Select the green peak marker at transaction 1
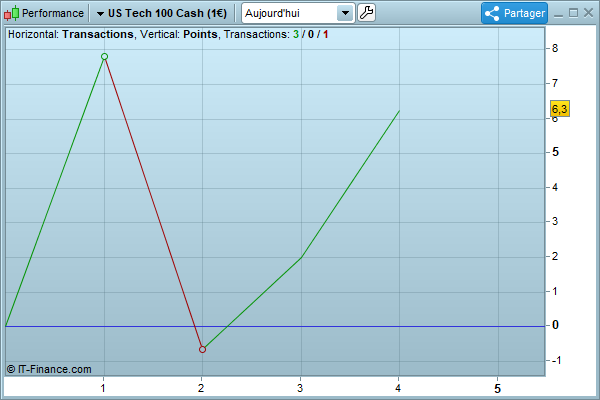The width and height of the screenshot is (600, 400). (x=104, y=57)
